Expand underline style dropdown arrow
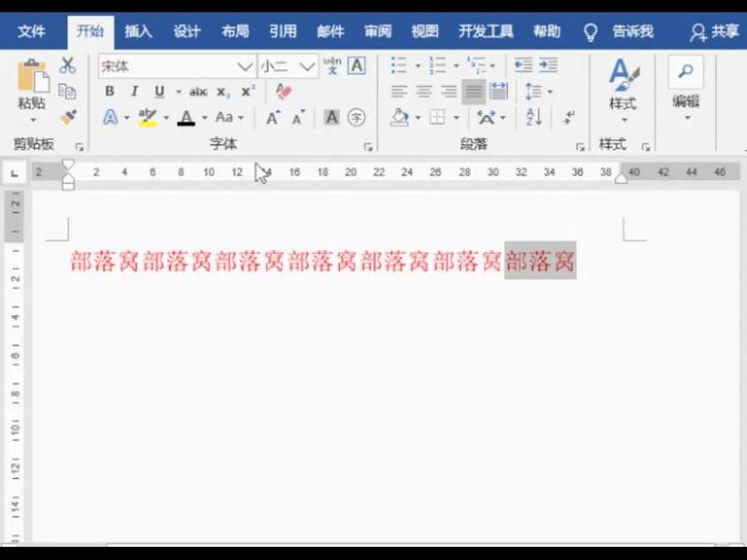Screen dimensions: 747x560 point(178,91)
